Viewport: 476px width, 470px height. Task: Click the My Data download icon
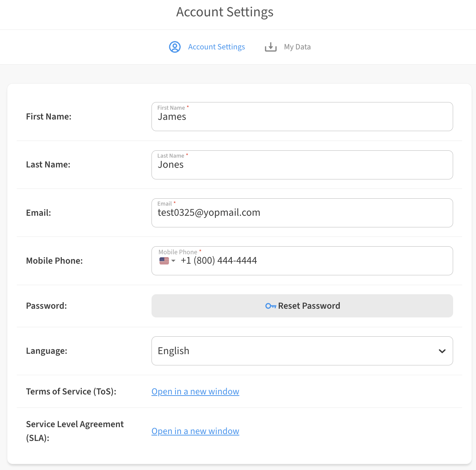click(270, 47)
